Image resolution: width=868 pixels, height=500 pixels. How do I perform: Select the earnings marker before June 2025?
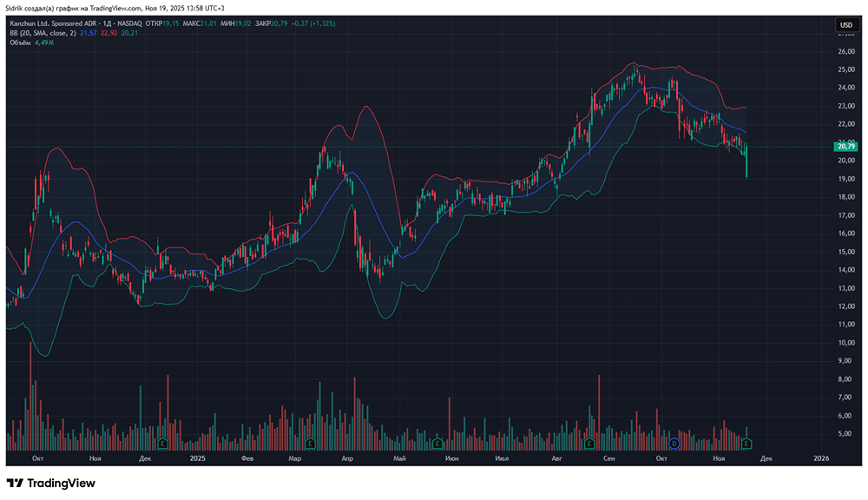[x=438, y=444]
